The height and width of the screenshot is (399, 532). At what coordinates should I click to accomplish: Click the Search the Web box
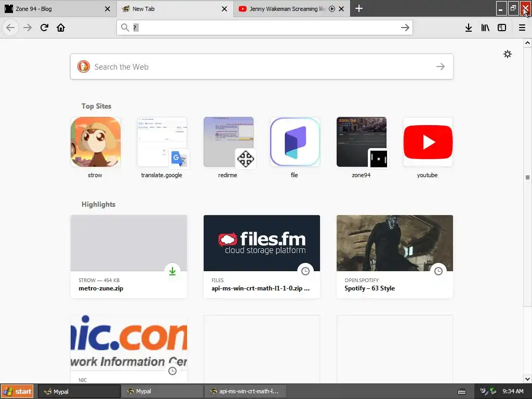click(262, 66)
